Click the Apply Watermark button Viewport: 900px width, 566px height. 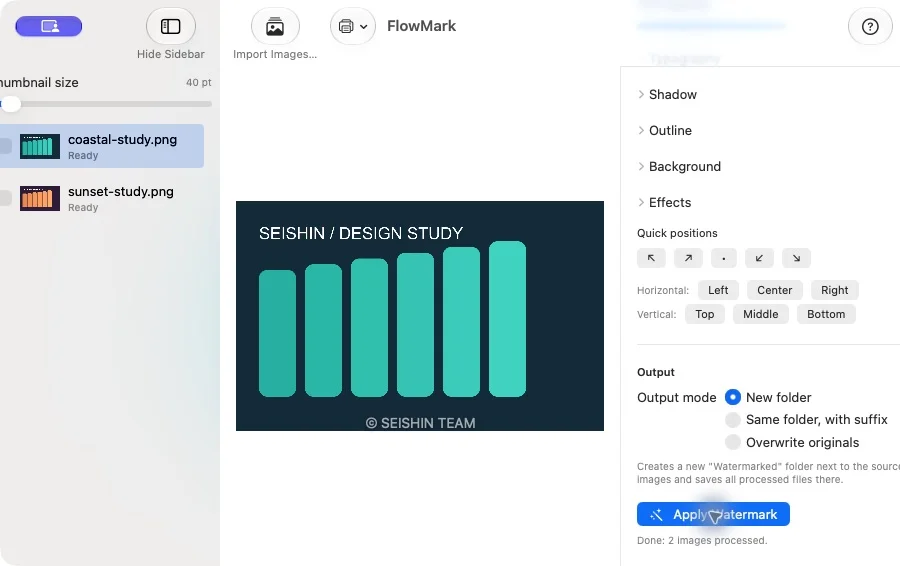click(x=713, y=514)
